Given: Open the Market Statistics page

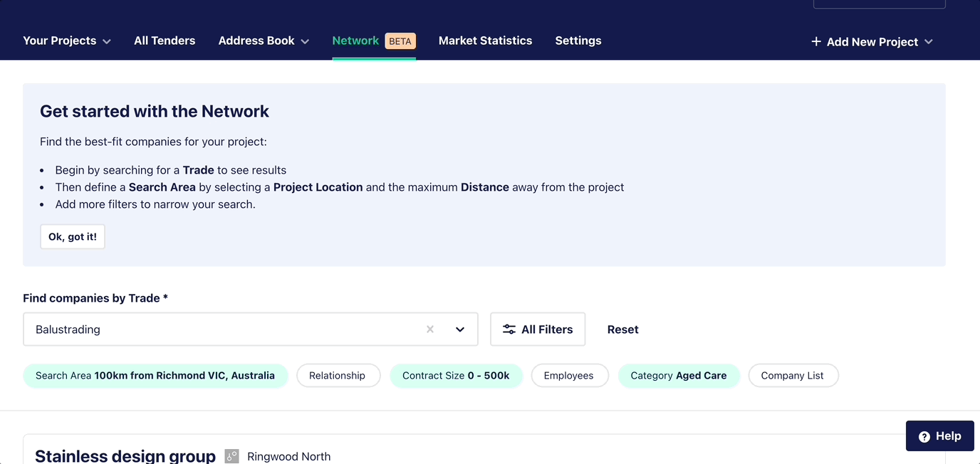Looking at the screenshot, I should 485,41.
